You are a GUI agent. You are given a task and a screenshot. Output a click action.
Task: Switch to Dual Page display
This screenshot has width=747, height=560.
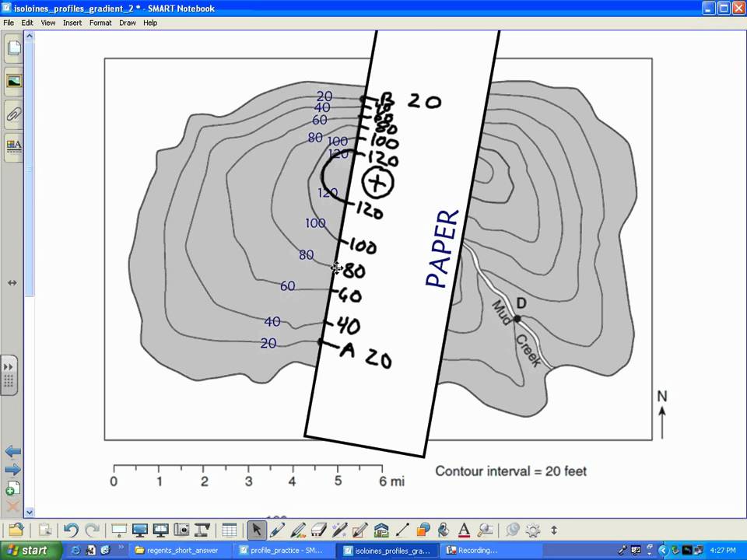(160, 530)
